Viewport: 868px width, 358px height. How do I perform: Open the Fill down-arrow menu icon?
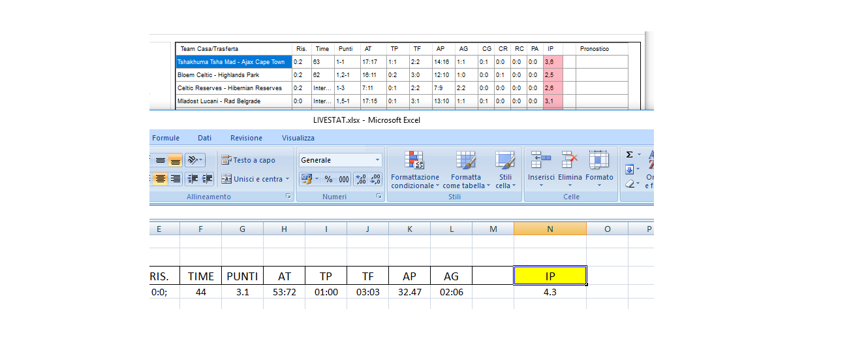click(x=629, y=169)
